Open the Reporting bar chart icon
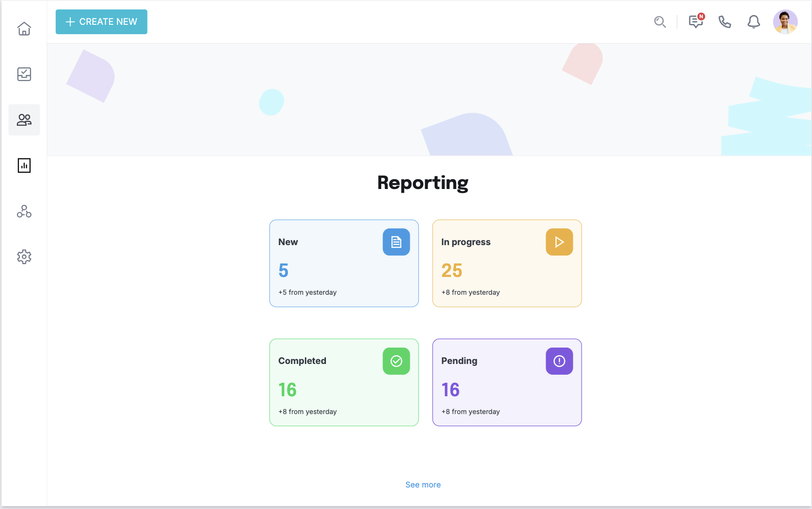Viewport: 812px width, 509px height. coord(24,166)
